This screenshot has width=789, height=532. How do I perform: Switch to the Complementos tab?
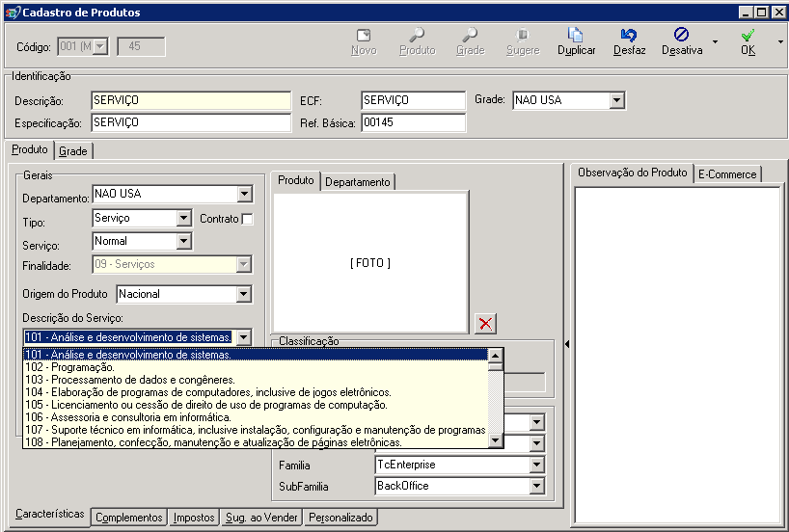(129, 518)
